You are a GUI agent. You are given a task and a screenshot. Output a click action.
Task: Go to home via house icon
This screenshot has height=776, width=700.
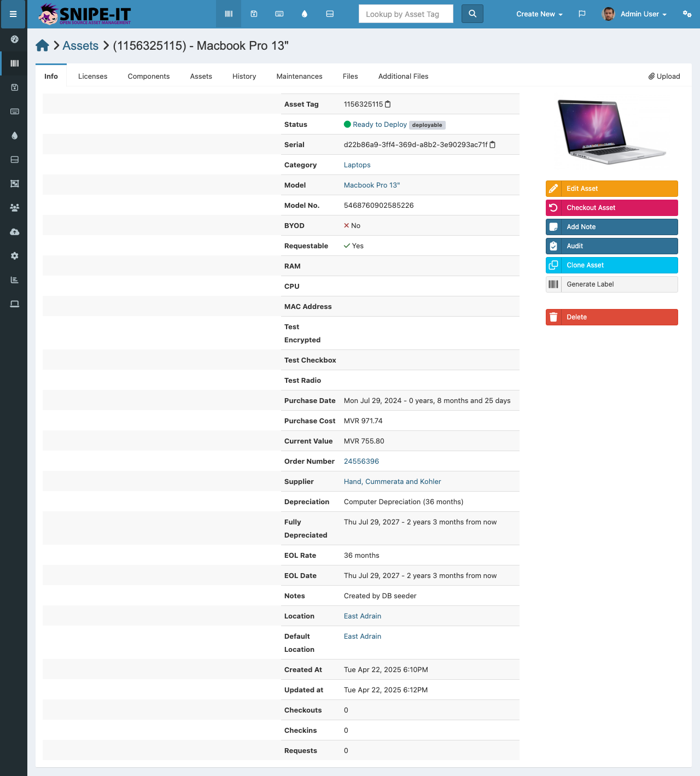pos(42,45)
